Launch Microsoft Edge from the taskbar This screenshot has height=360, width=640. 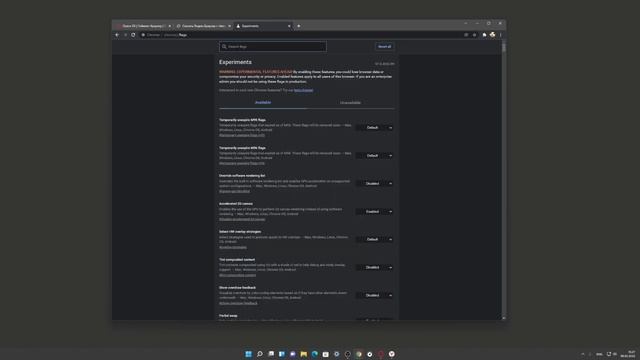pyautogui.click(x=315, y=354)
